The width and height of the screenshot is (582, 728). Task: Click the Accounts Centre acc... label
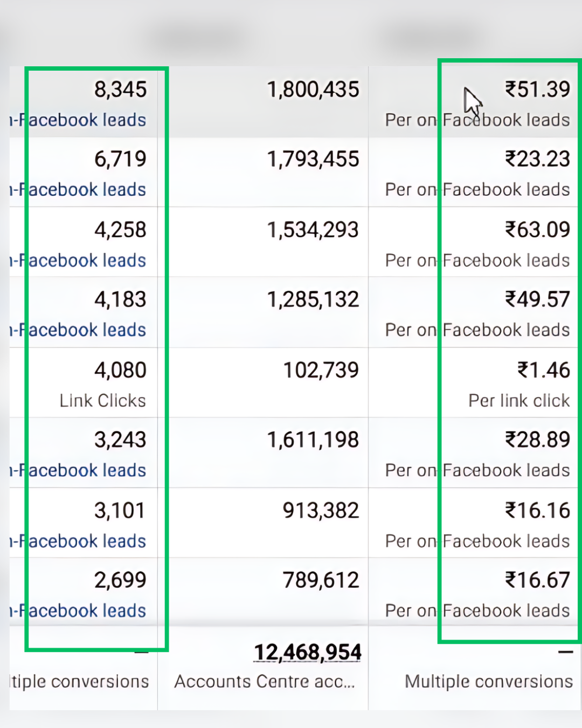265,682
